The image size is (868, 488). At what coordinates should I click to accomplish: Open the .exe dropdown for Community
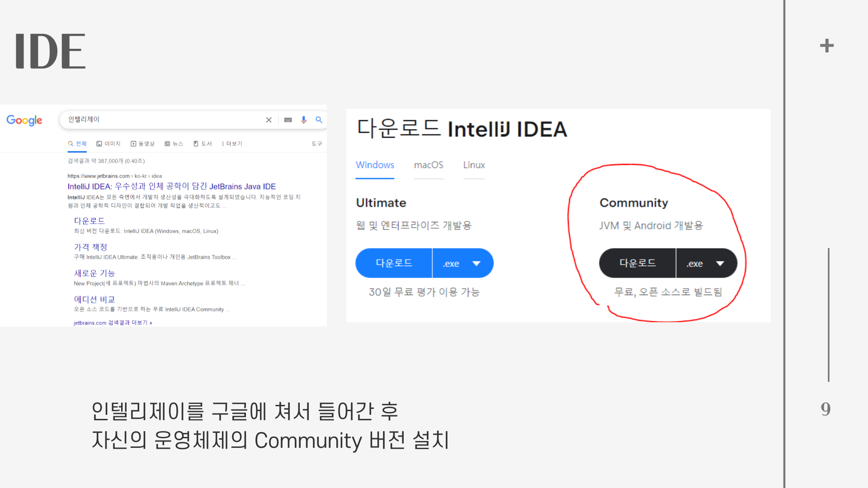pyautogui.click(x=706, y=263)
